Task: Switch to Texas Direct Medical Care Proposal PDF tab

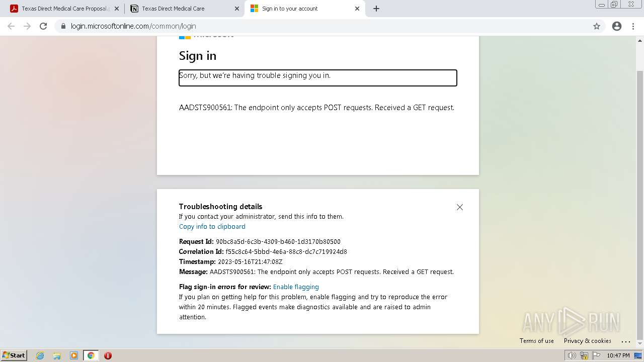Action: (x=64, y=9)
